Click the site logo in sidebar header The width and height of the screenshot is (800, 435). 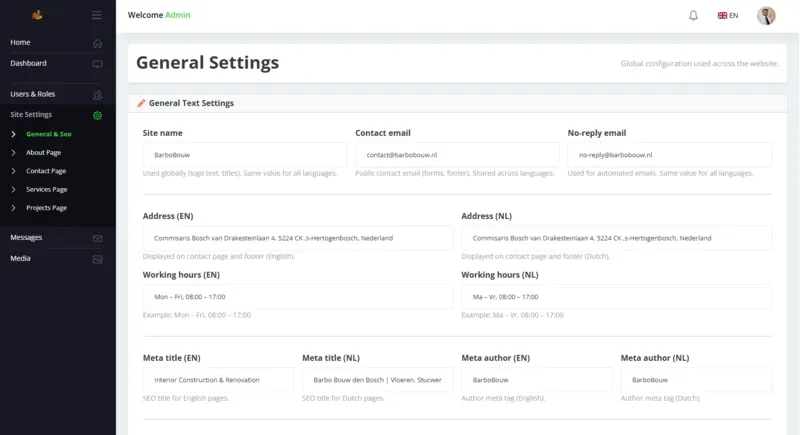click(x=37, y=15)
